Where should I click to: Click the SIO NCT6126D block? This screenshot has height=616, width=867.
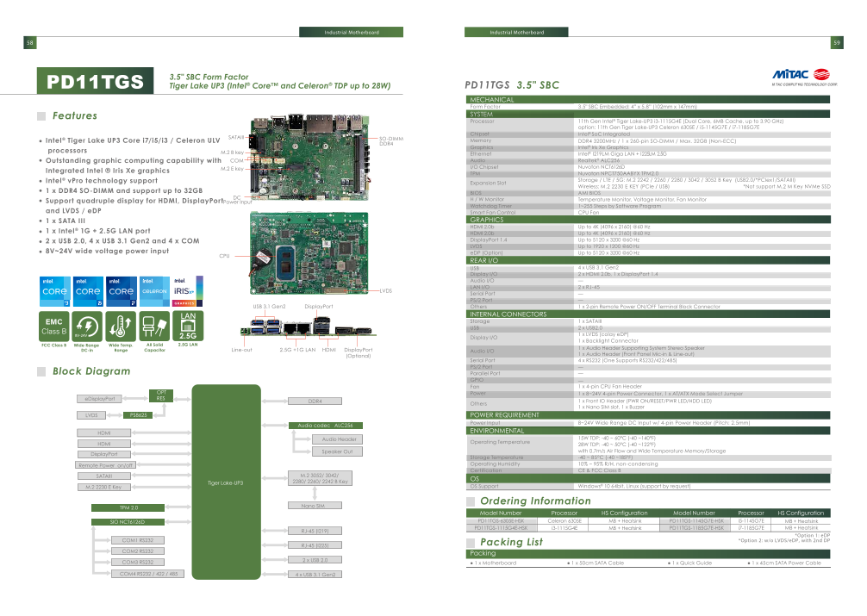point(128,522)
